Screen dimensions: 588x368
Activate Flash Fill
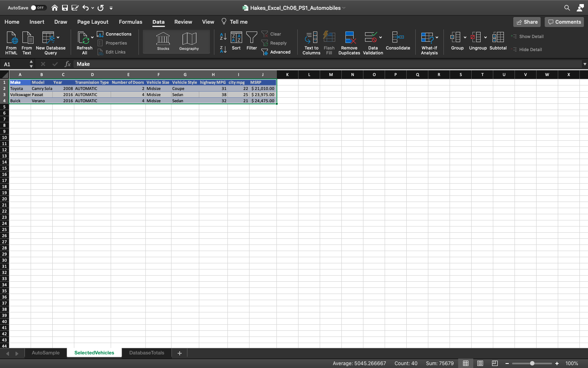tap(329, 43)
